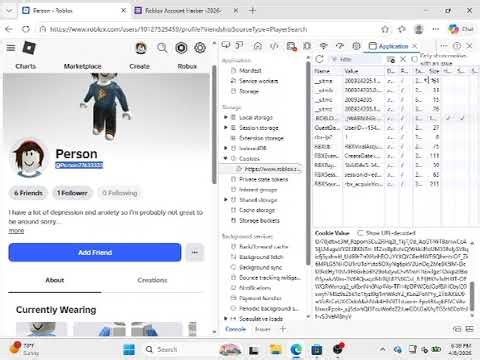Open the DevTools Network wifi icon
This screenshot has width=480, height=360.
point(323,46)
